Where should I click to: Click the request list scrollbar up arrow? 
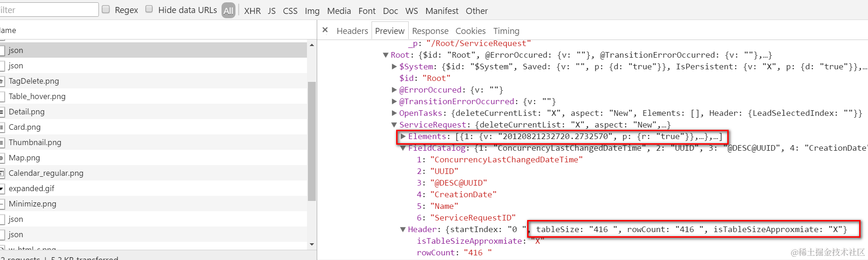click(312, 45)
